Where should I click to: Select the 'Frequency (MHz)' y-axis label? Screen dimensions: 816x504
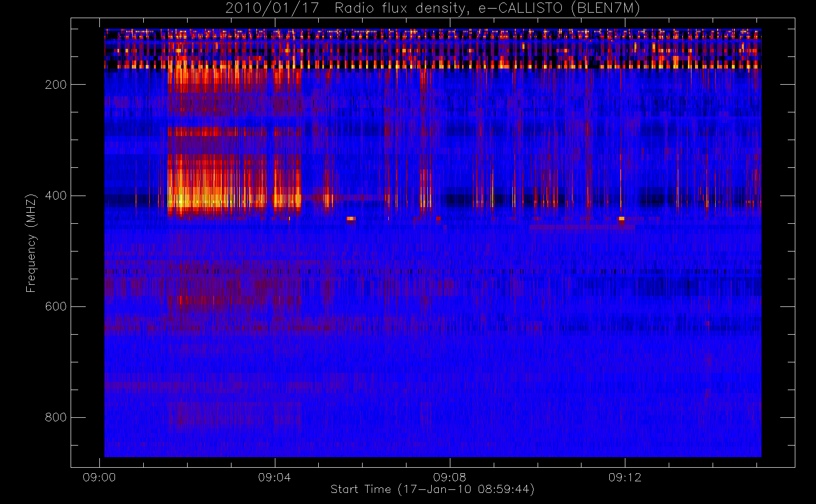coord(31,243)
